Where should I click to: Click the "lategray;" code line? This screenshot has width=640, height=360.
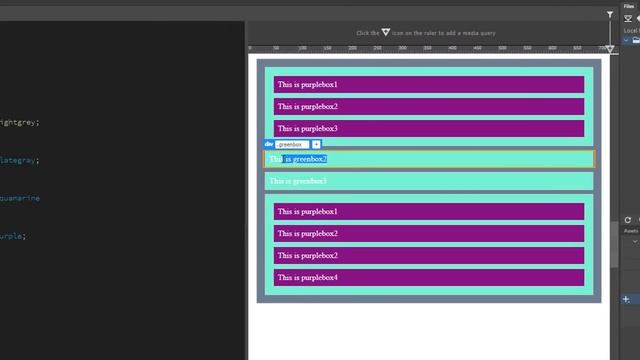tap(20, 160)
